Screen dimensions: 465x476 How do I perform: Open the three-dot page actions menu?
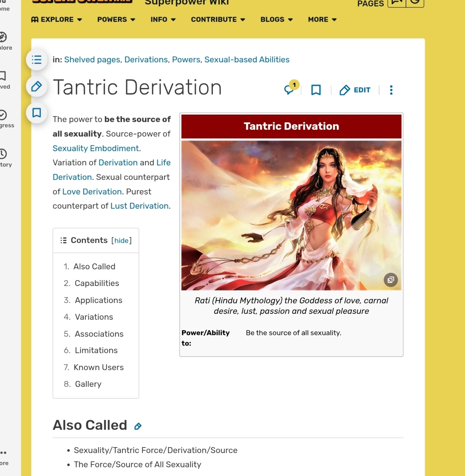click(391, 90)
